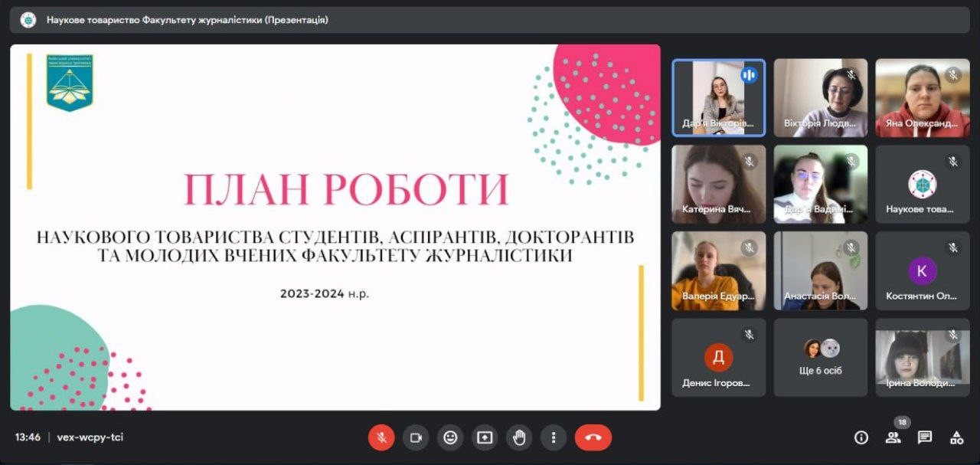
Task: Open the activities icon
Action: click(x=956, y=437)
